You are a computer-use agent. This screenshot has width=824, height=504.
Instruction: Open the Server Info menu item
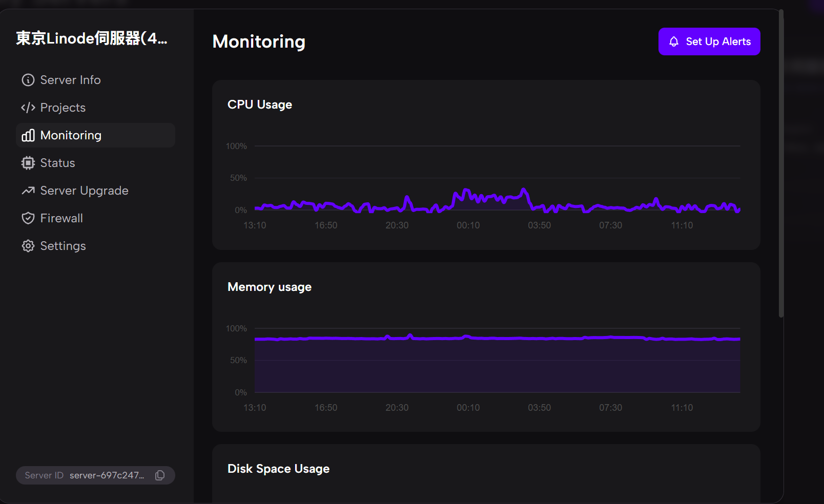70,80
